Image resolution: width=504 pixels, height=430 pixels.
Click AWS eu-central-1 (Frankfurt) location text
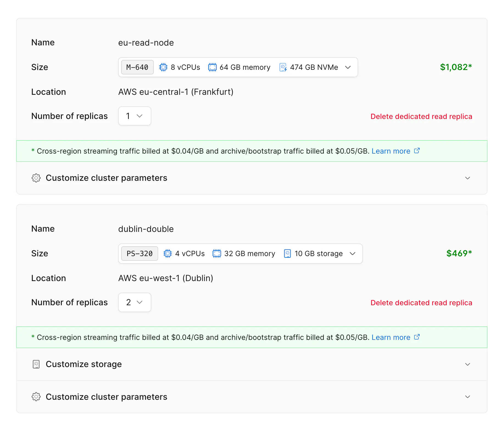[x=176, y=92]
